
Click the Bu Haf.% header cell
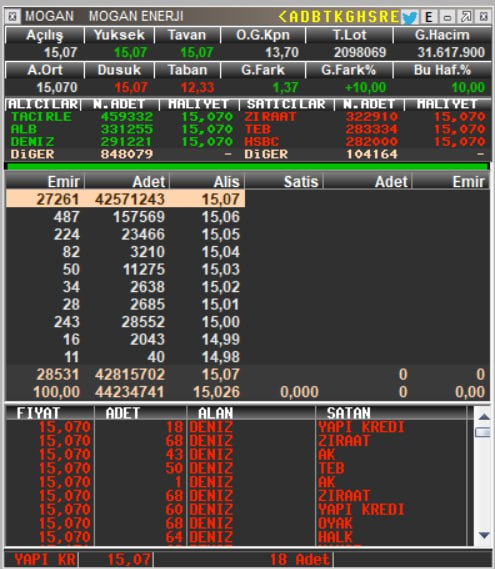pyautogui.click(x=442, y=70)
